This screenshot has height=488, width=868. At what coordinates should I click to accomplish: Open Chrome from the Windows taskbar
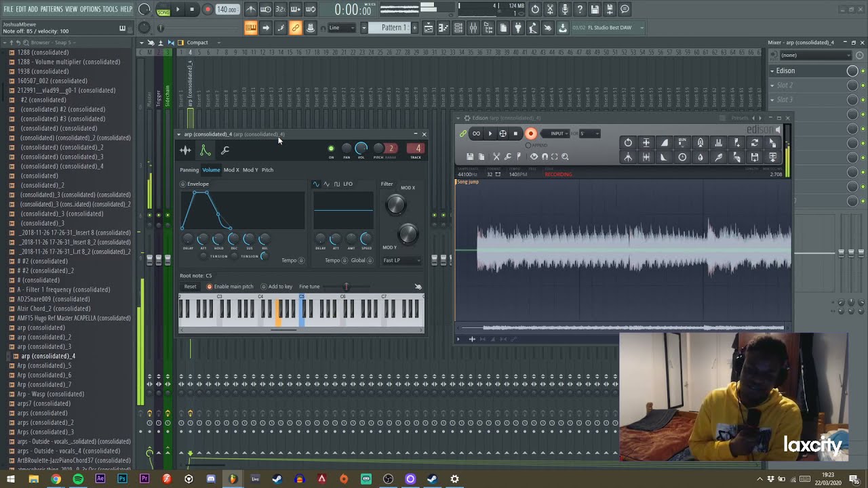coord(56,479)
